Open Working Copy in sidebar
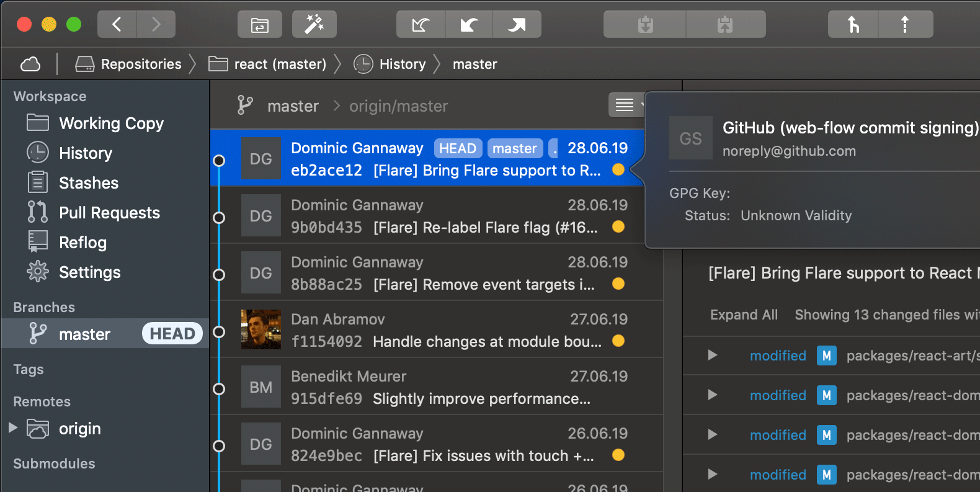980x492 pixels. 111,123
